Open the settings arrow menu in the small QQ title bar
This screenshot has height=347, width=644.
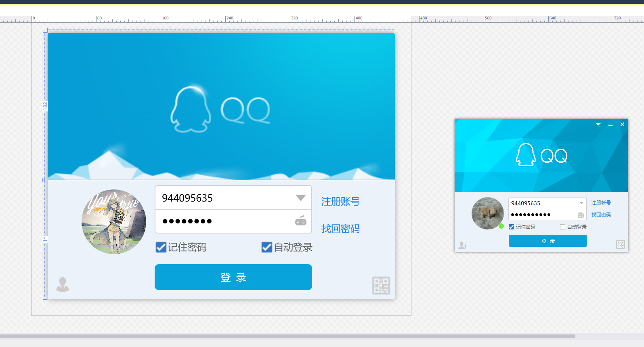tap(598, 124)
